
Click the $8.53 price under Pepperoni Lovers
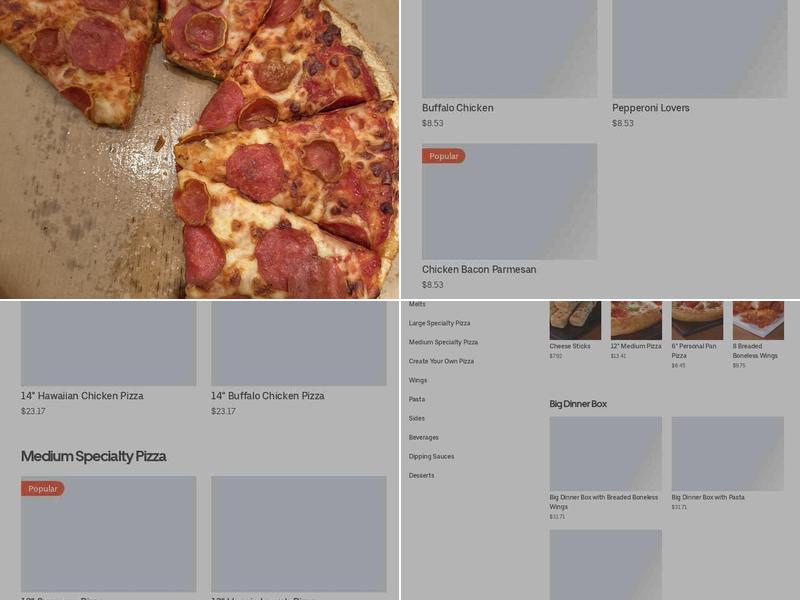623,123
